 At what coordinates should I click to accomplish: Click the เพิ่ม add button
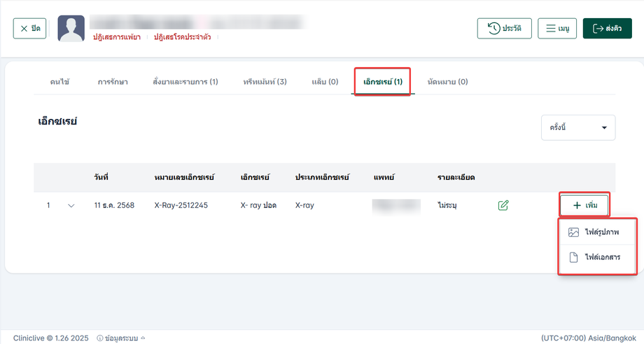pos(584,205)
